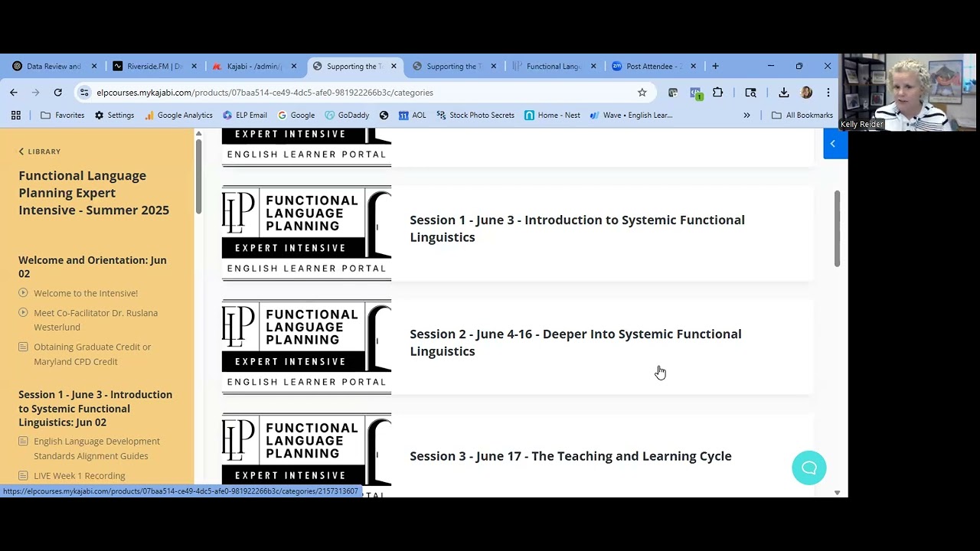Open the Chrome three-dot menu

[x=828, y=93]
